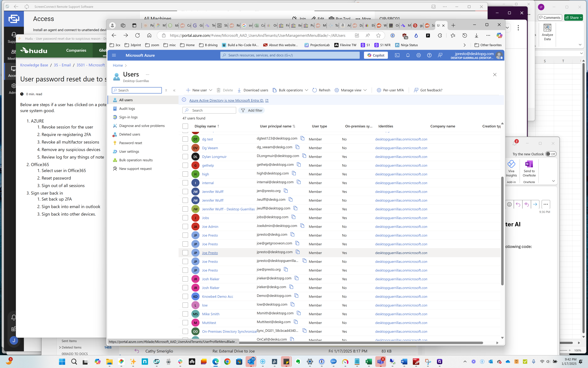Open Azure portal settings gear

tap(418, 55)
